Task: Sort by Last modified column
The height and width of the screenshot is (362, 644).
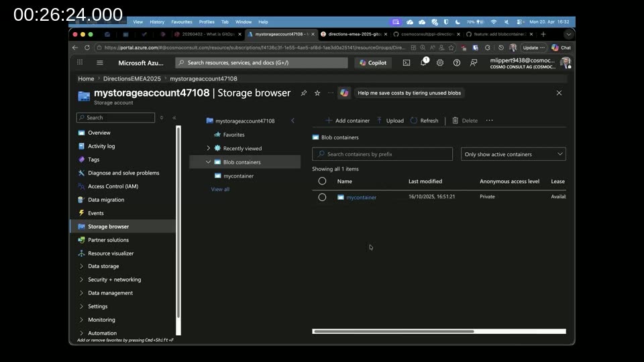Action: [x=425, y=182]
